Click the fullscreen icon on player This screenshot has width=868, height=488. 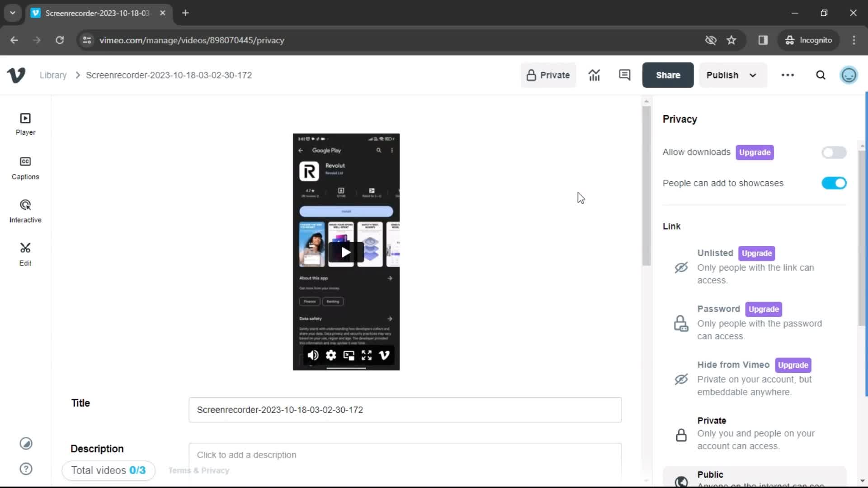367,355
